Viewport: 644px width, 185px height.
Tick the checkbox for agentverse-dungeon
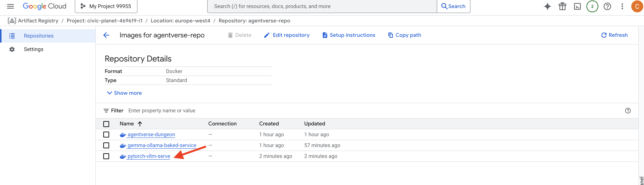point(106,135)
